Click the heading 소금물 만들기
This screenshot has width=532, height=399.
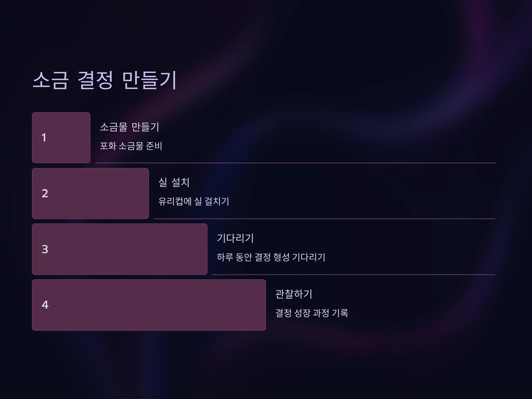[x=129, y=127]
